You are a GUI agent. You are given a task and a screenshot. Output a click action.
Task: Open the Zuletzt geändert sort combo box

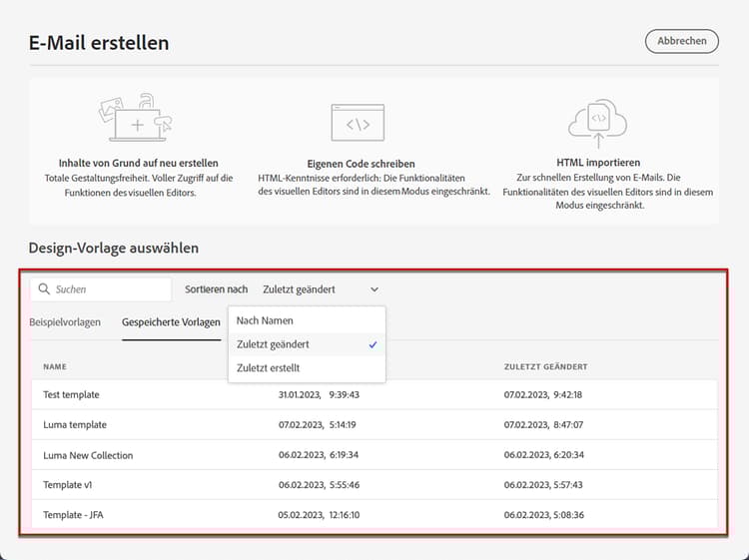click(321, 289)
